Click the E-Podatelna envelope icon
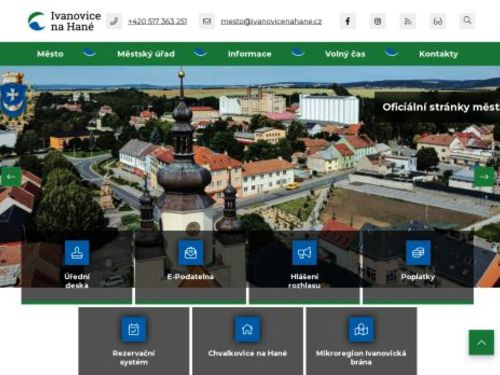The image size is (500, 375). pos(191,253)
